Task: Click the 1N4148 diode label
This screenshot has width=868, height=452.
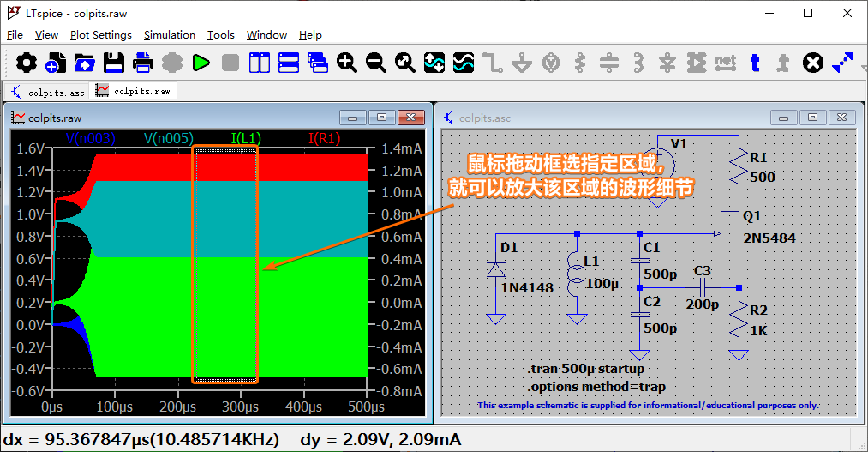Action: point(527,288)
